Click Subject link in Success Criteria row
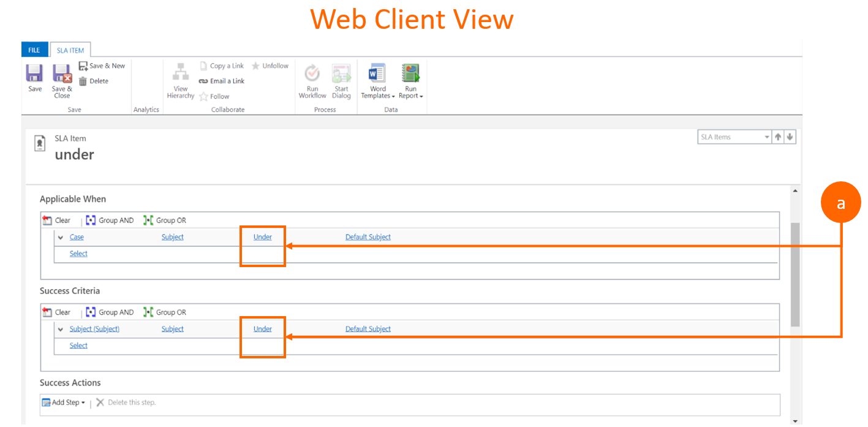868x427 pixels. pos(173,329)
